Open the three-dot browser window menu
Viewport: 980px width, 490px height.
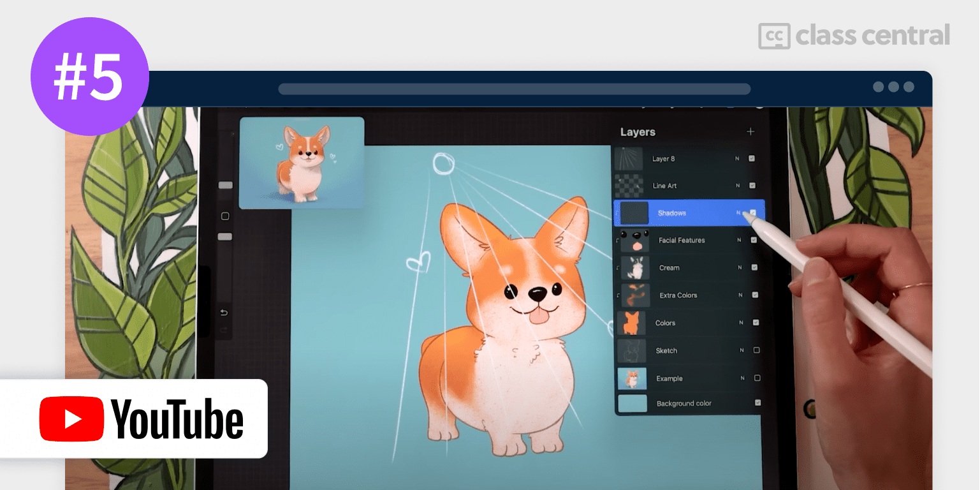[x=893, y=87]
